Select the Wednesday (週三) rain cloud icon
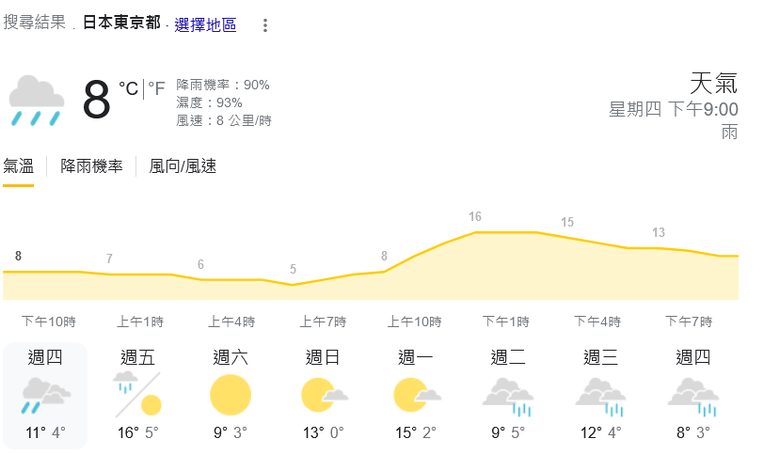The image size is (780, 455). 600,396
